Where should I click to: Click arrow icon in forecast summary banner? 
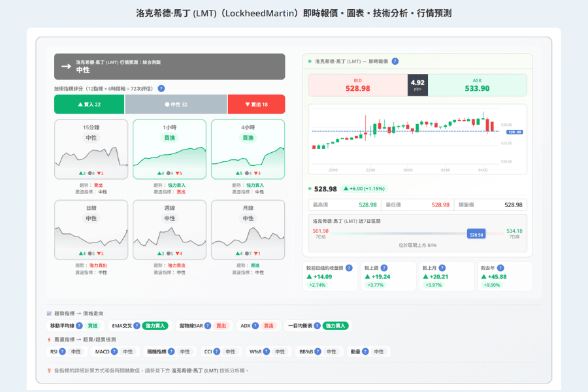click(x=66, y=67)
